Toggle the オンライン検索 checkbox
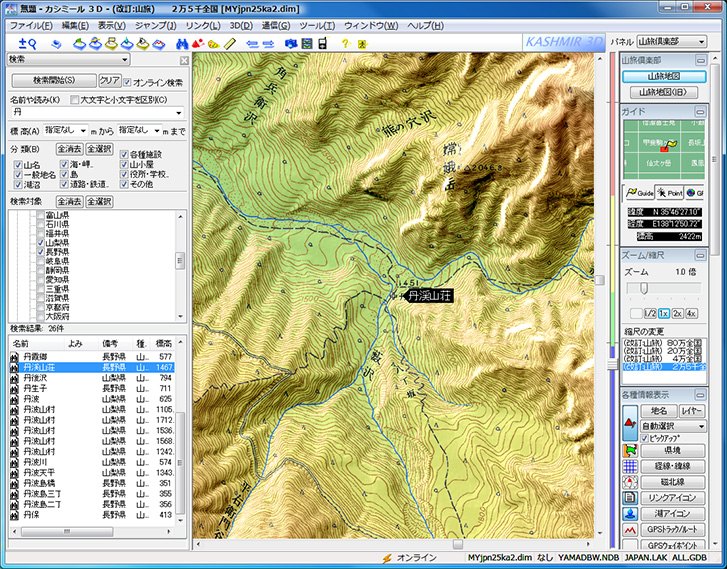The image size is (727, 569). coord(129,80)
